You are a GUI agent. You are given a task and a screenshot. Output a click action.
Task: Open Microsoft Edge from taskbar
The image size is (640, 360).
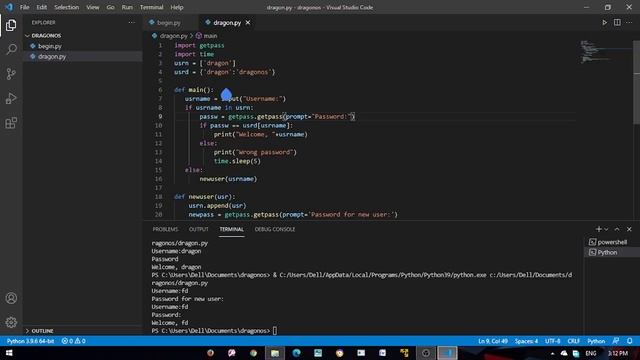point(296,353)
